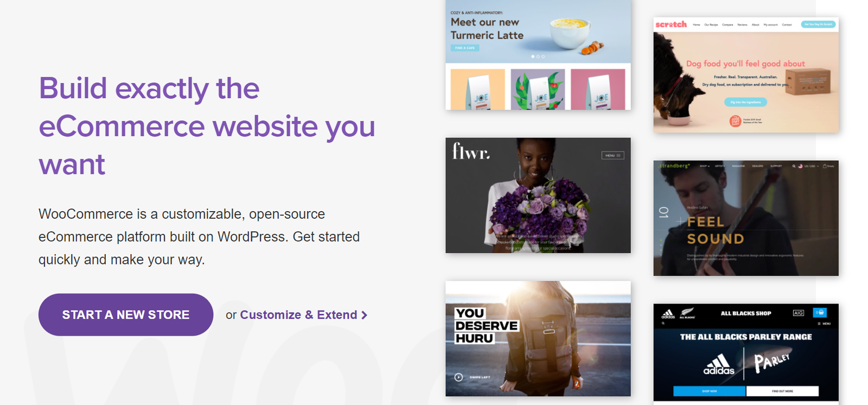The height and width of the screenshot is (405, 868).
Task: Open the Customize & Extend link
Action: [x=298, y=315]
